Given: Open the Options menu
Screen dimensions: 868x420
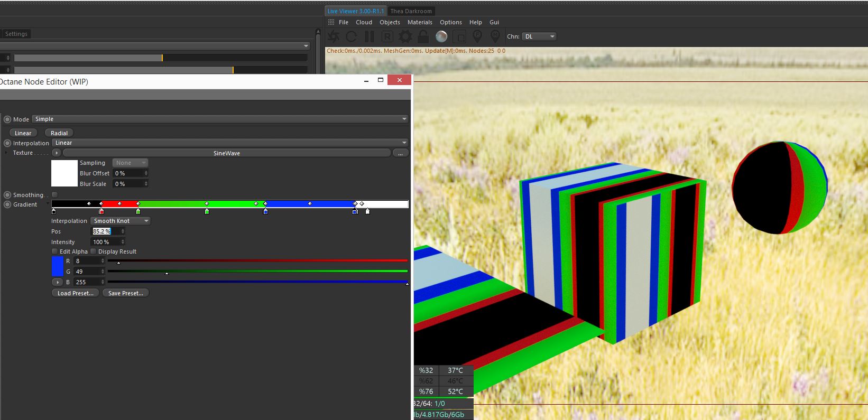Looking at the screenshot, I should [451, 22].
